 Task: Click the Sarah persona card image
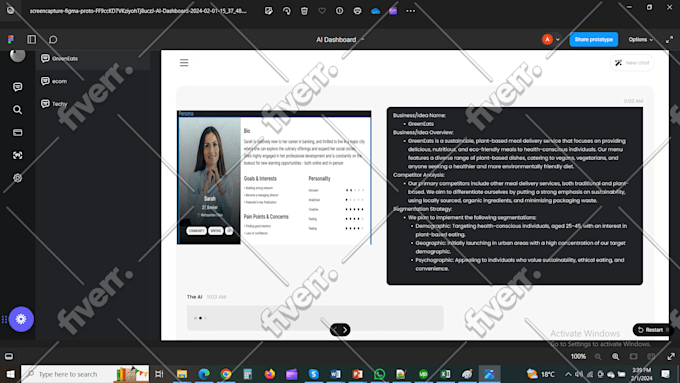click(274, 177)
